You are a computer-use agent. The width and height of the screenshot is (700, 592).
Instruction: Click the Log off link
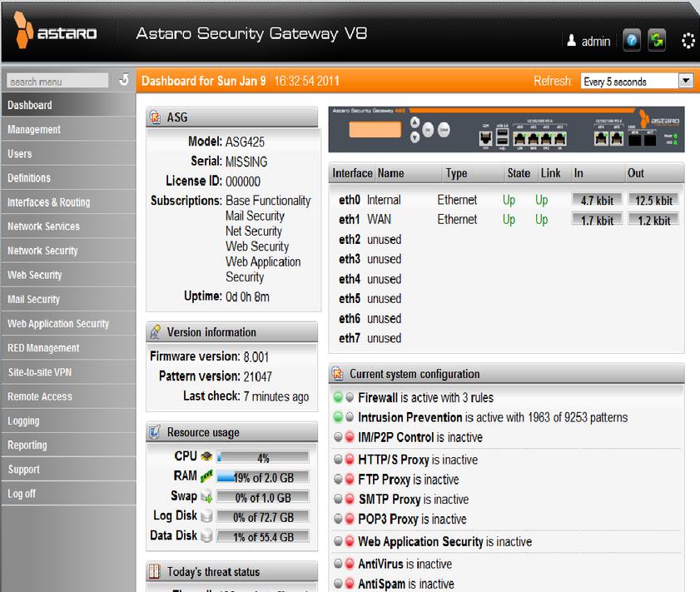pyautogui.click(x=22, y=494)
